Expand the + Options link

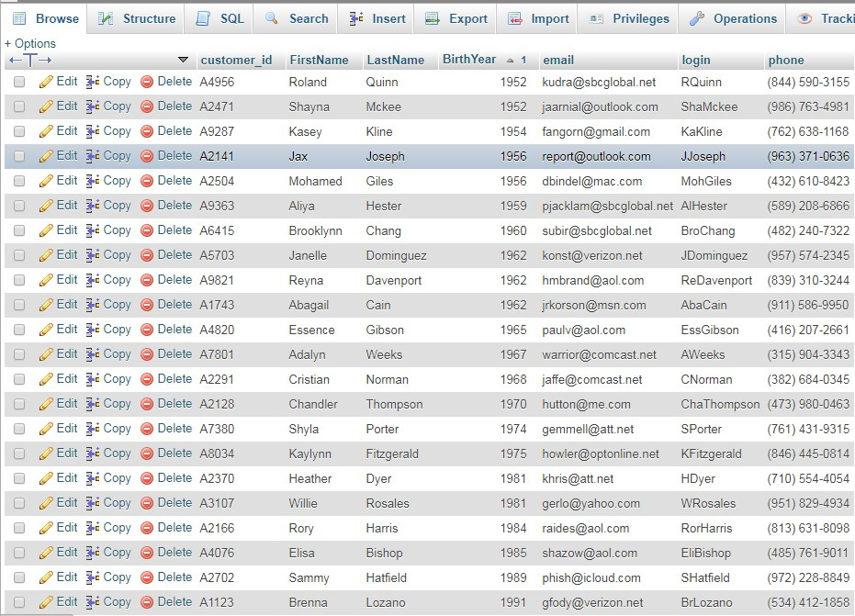coord(30,44)
